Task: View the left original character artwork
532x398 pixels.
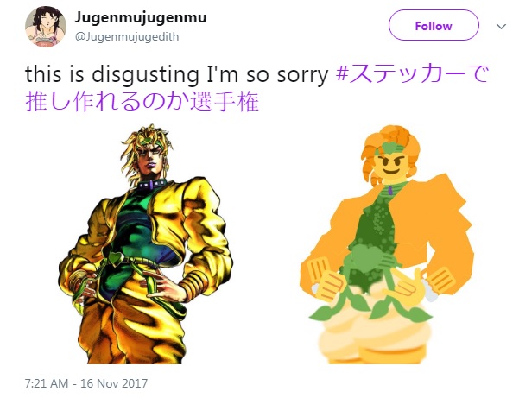Action: click(x=146, y=243)
